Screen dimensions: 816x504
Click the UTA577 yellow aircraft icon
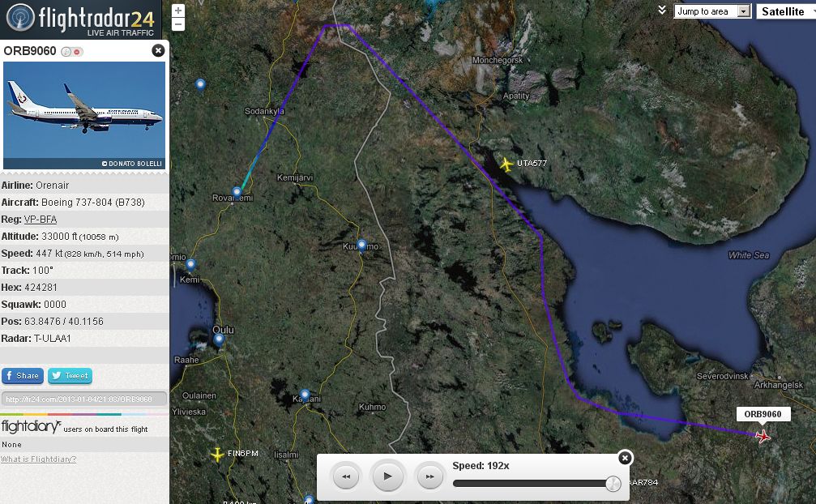[506, 164]
